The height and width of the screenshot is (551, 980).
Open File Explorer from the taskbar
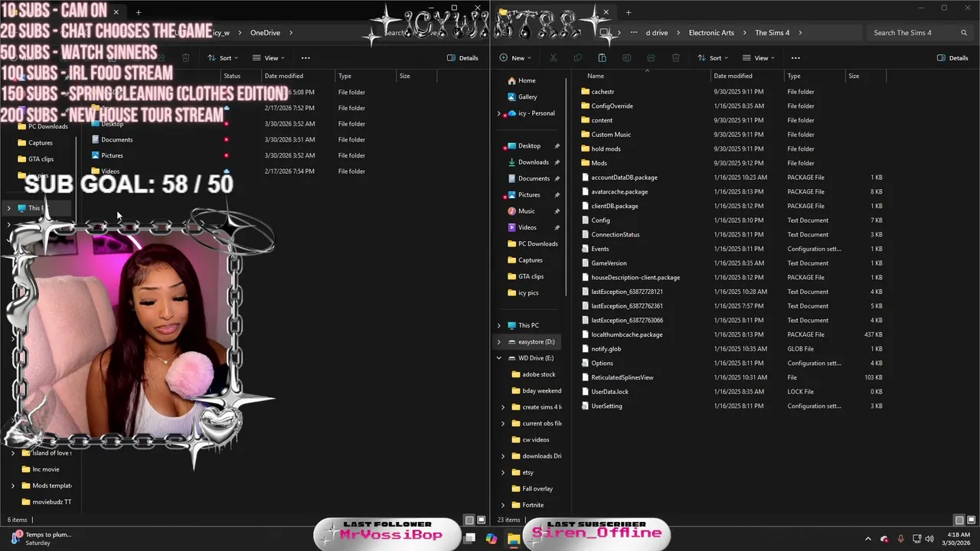point(513,539)
